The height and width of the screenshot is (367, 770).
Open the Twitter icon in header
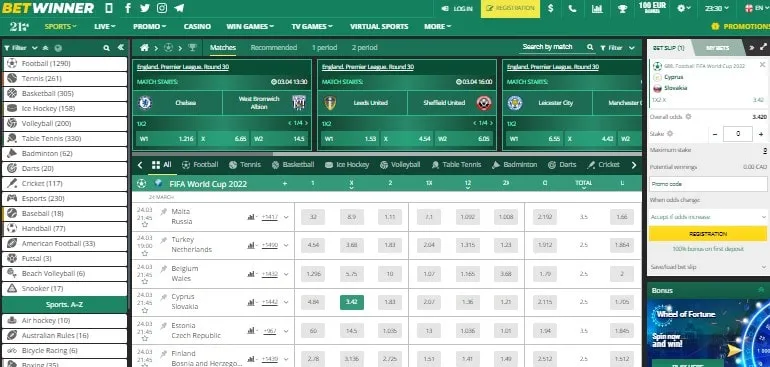pos(144,8)
